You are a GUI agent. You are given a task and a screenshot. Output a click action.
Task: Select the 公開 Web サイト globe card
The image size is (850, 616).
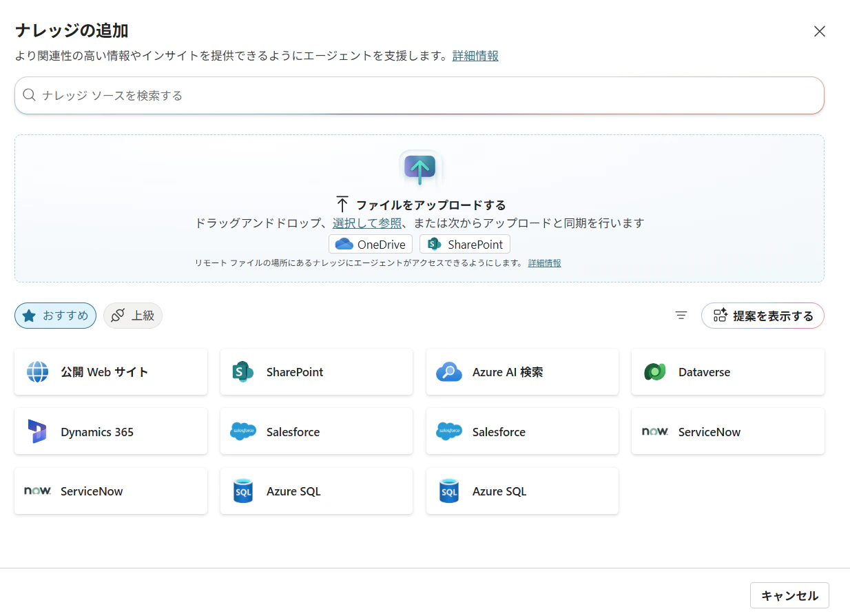pyautogui.click(x=111, y=372)
